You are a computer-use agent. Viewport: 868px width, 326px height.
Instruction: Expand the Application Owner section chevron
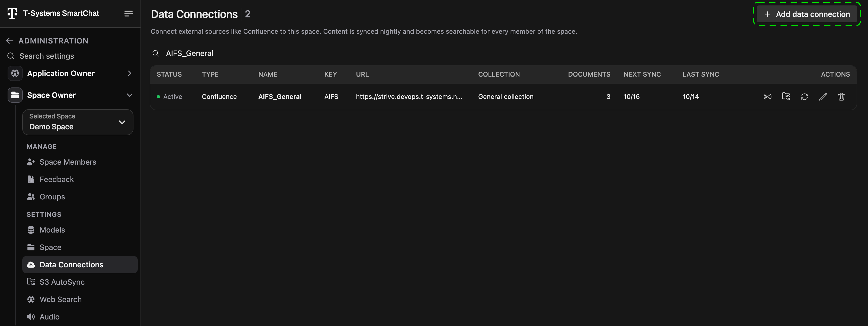point(129,74)
